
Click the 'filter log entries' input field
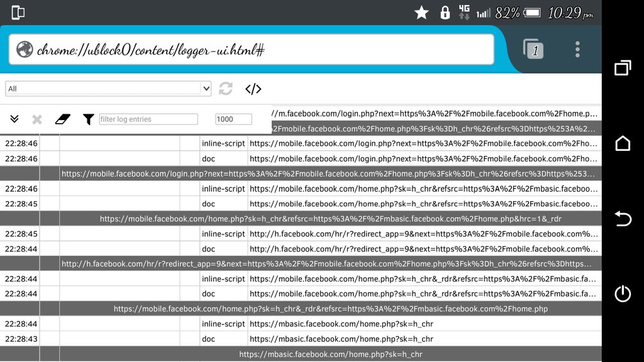[x=148, y=119]
